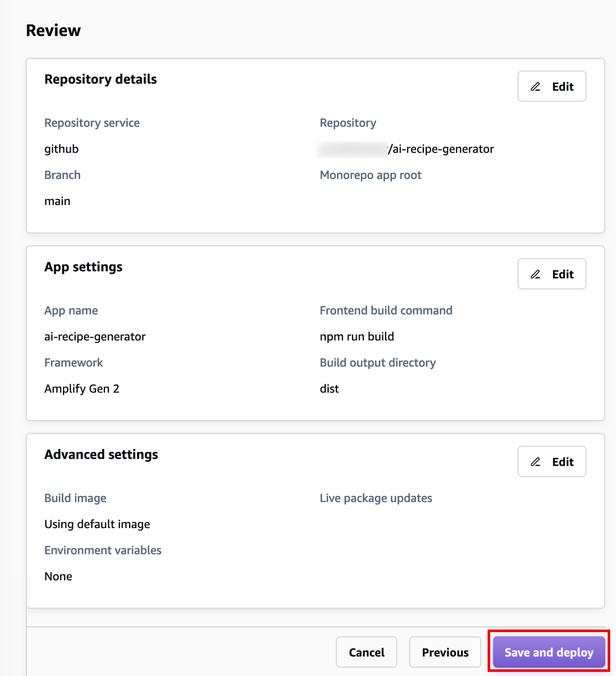Click the framework value Amplify Gen 2

tap(82, 388)
